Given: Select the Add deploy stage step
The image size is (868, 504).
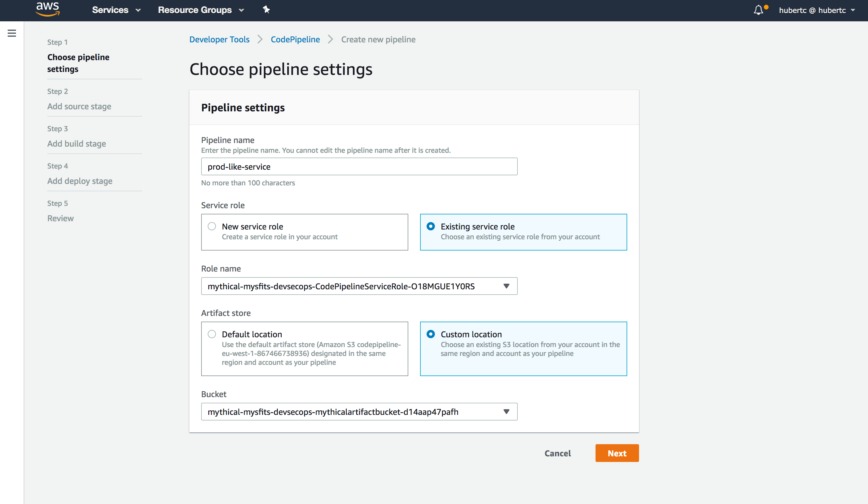Looking at the screenshot, I should [80, 181].
